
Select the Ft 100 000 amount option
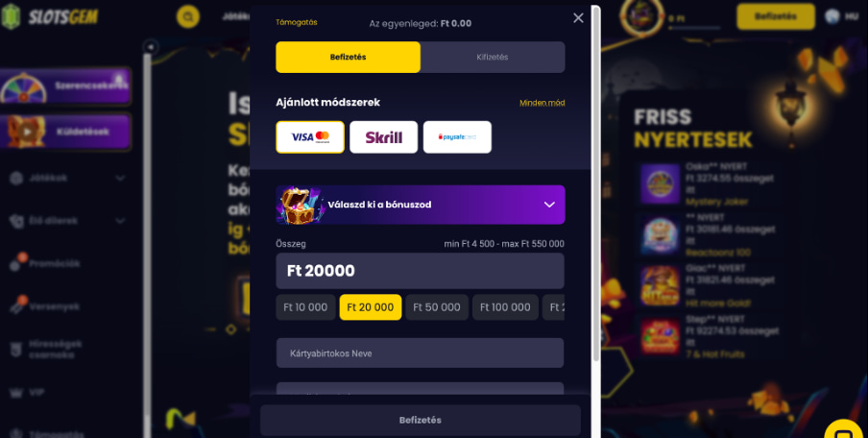coord(505,307)
